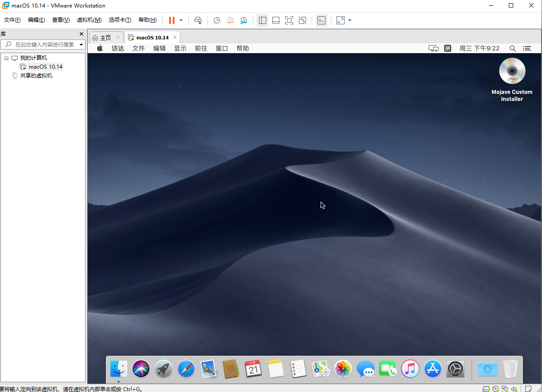
Task: Take a snapshot of this virtual machine
Action: pos(217,20)
